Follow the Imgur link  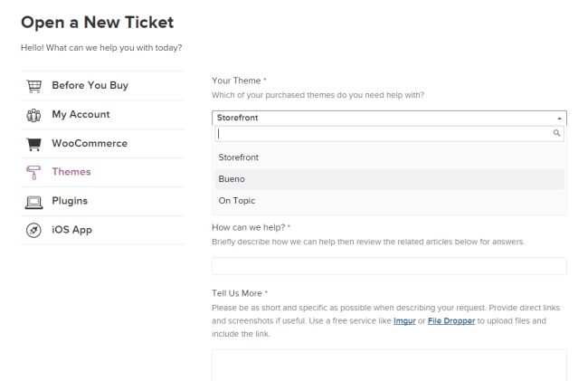point(404,321)
